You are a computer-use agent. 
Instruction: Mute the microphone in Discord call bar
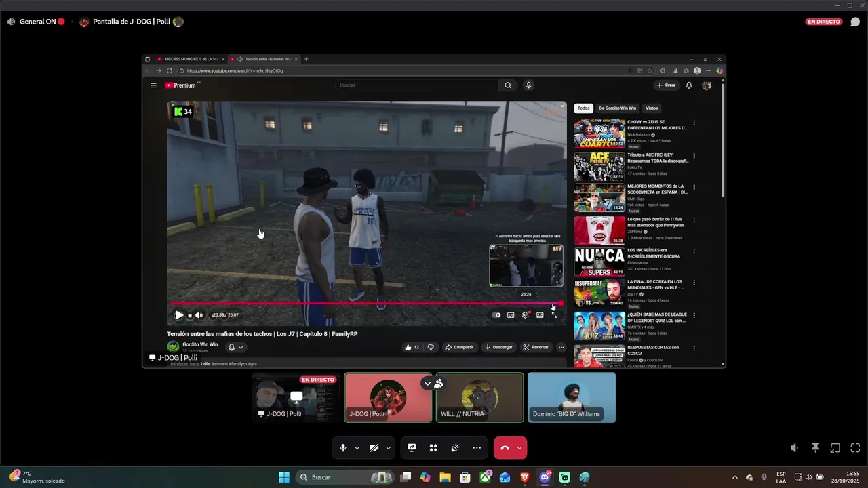pyautogui.click(x=343, y=448)
